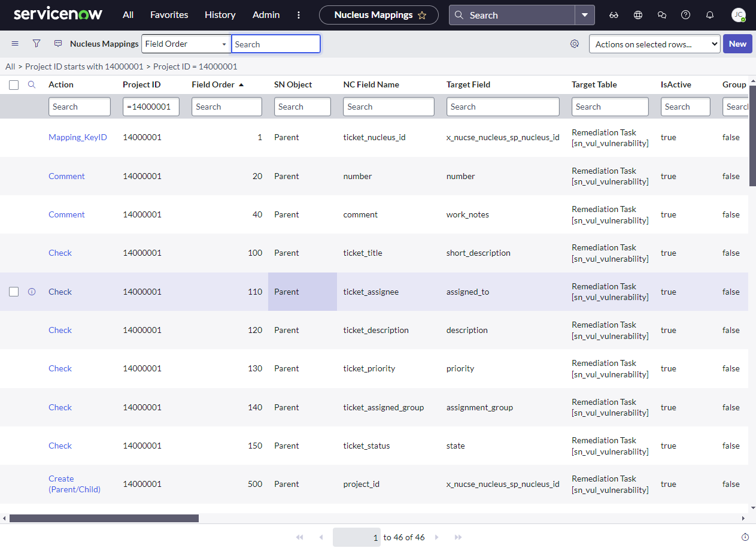The image size is (756, 548).
Task: Open the Field Order search field dropdown
Action: [x=186, y=44]
